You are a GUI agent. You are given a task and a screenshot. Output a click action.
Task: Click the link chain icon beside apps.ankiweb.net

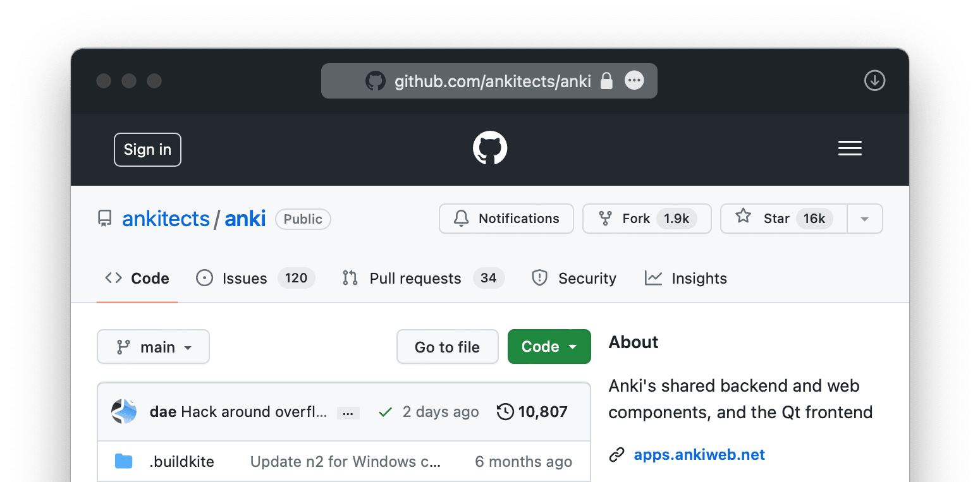(x=616, y=455)
